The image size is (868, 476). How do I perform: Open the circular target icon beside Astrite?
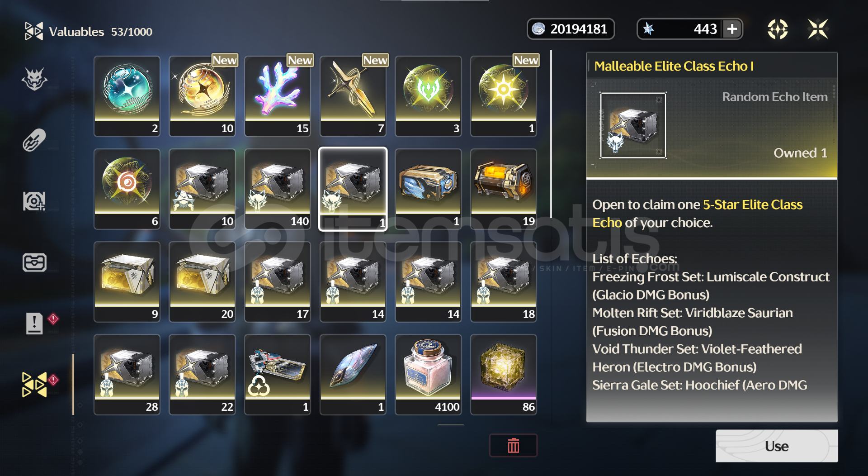pos(778,29)
